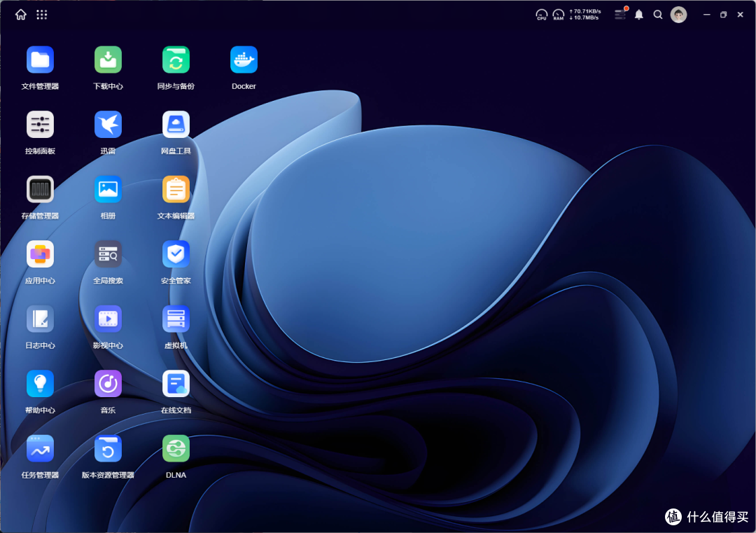This screenshot has width=756, height=533.
Task: Open the user avatar menu
Action: (x=678, y=15)
